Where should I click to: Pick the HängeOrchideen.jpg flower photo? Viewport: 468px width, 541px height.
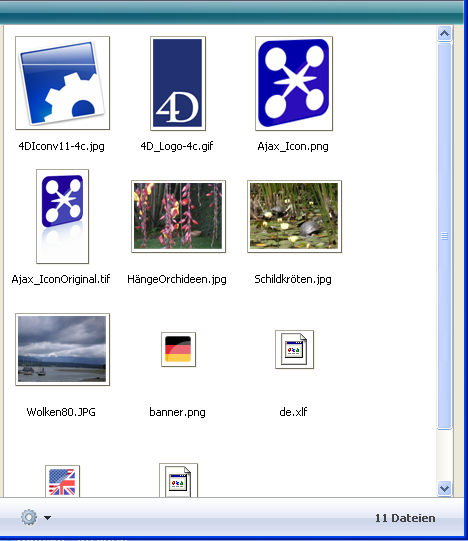click(178, 216)
